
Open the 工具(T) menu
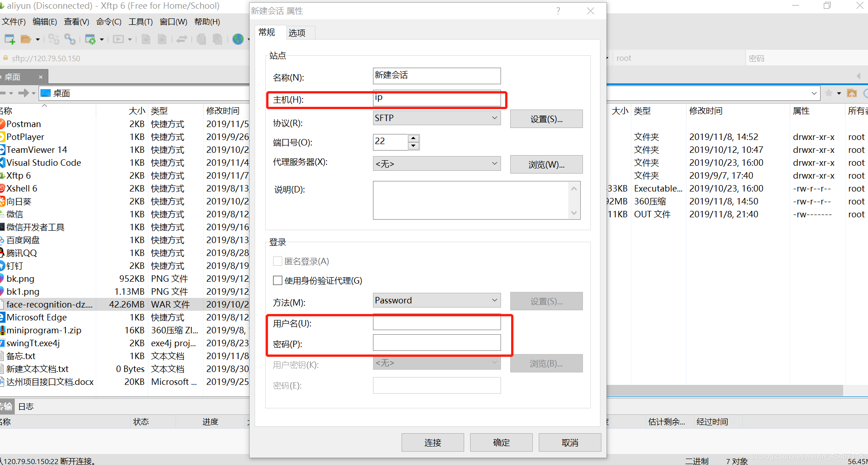click(140, 22)
